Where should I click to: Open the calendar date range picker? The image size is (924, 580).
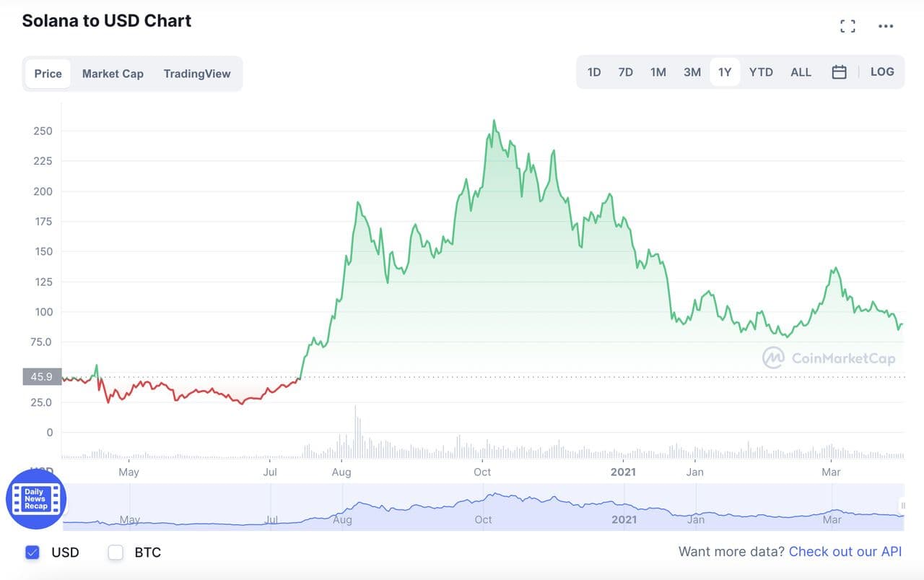click(839, 72)
